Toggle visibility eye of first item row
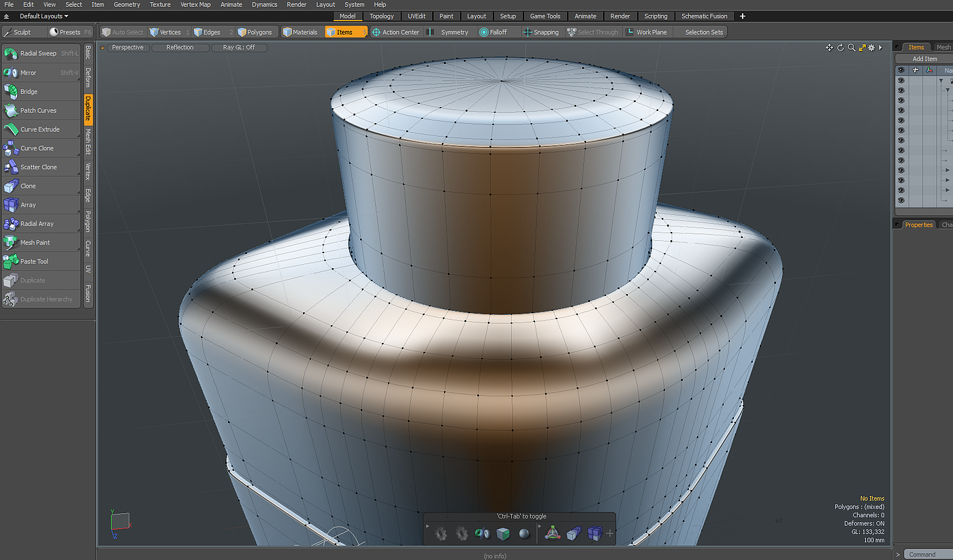 [x=901, y=80]
